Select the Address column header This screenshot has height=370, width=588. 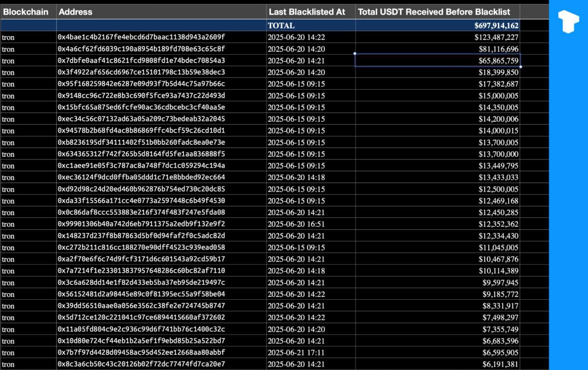161,12
